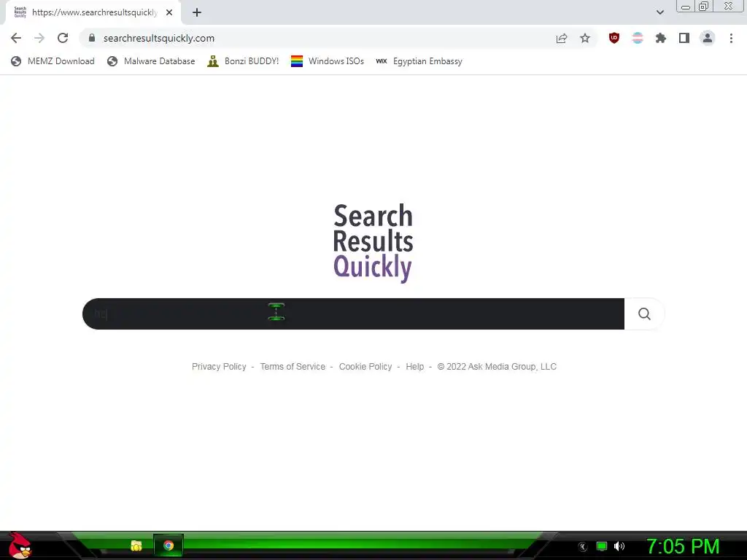Show hidden tray icons arrow

coord(583,547)
